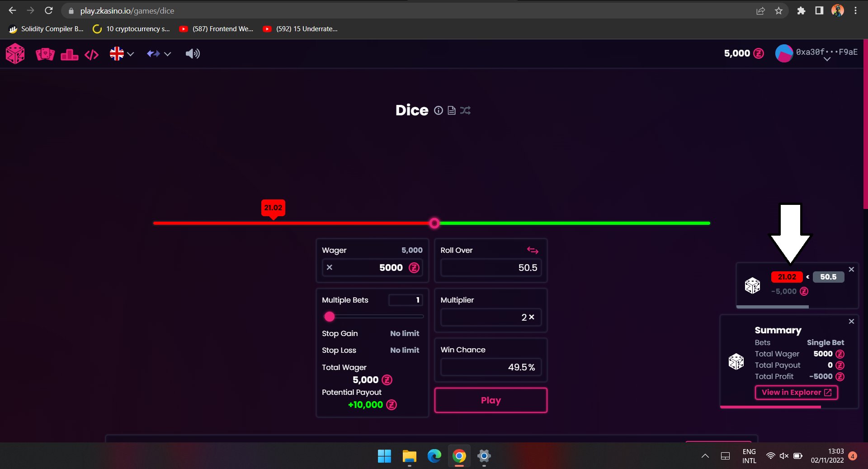Viewport: 868px width, 469px height.
Task: Open the Dice rules document icon
Action: [451, 110]
